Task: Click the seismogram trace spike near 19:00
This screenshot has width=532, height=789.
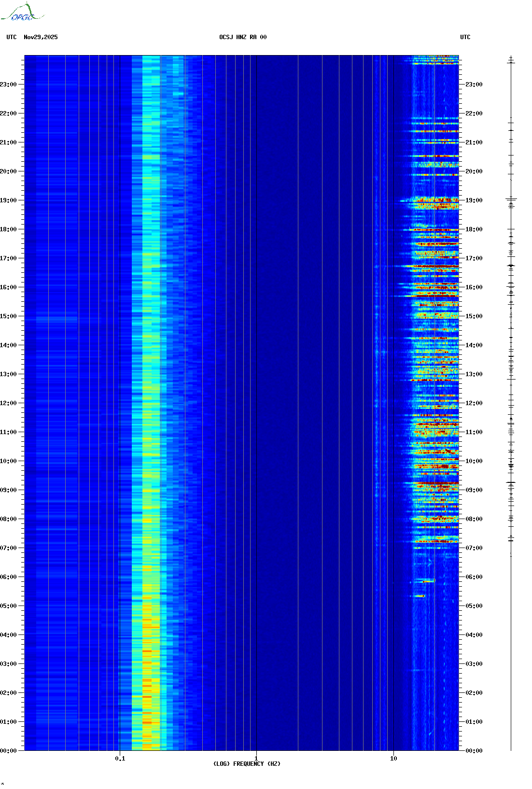Action: click(x=511, y=199)
